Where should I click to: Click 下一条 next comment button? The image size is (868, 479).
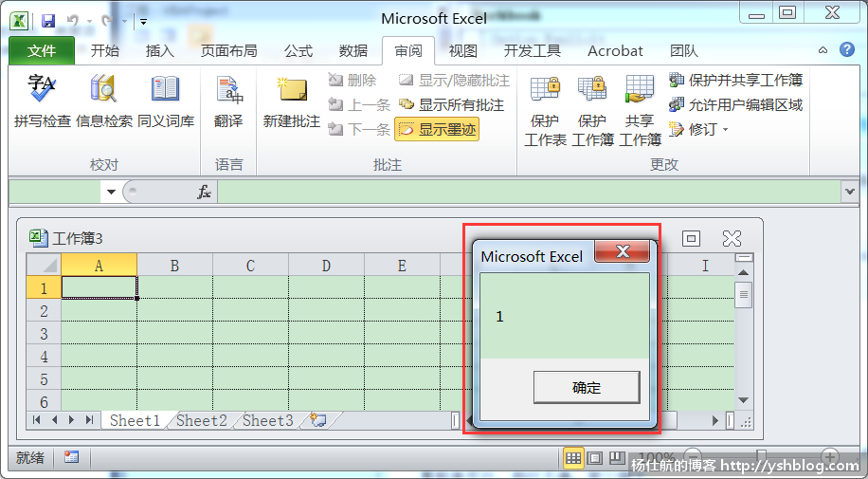coord(359,129)
